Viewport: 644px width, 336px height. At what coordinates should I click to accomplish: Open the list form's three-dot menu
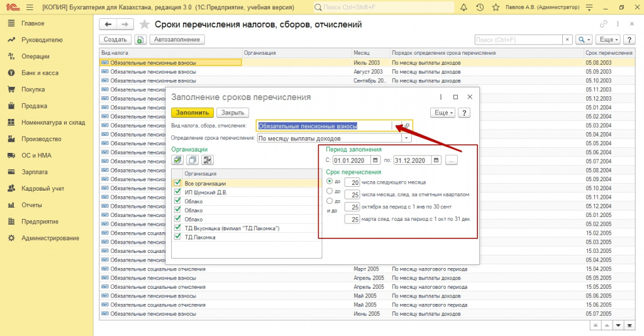pyautogui.click(x=618, y=25)
